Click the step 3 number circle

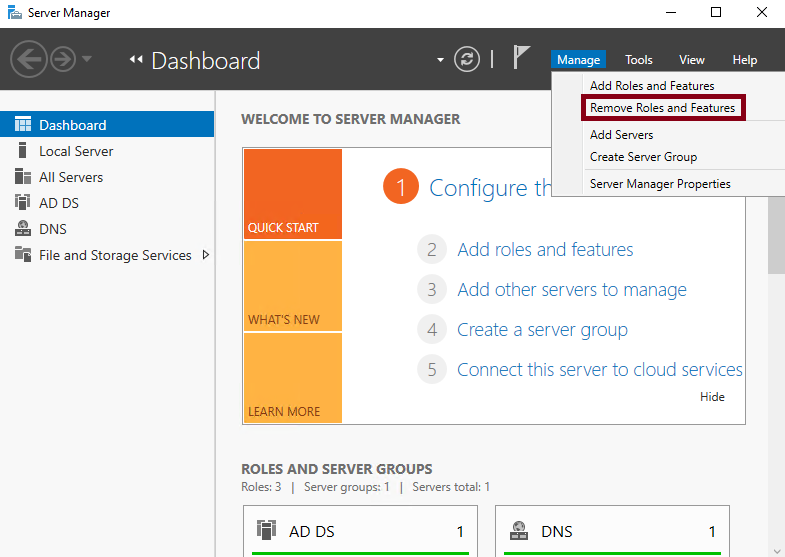[432, 289]
